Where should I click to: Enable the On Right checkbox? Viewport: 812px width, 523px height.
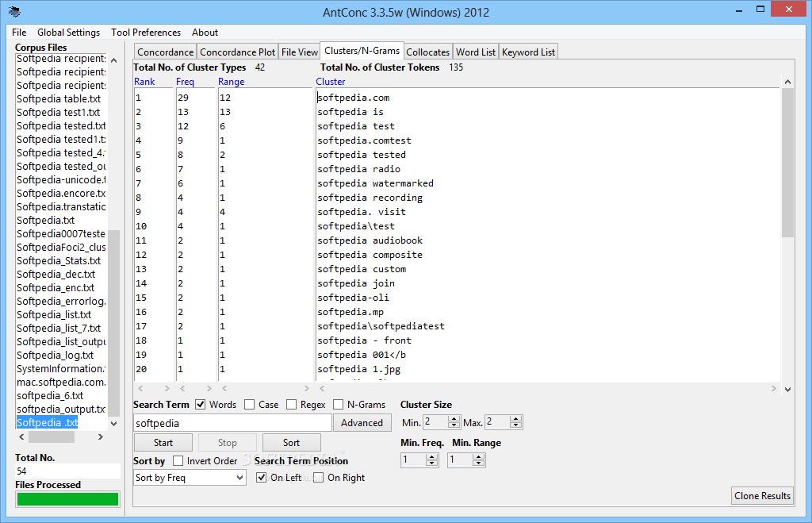tap(319, 478)
